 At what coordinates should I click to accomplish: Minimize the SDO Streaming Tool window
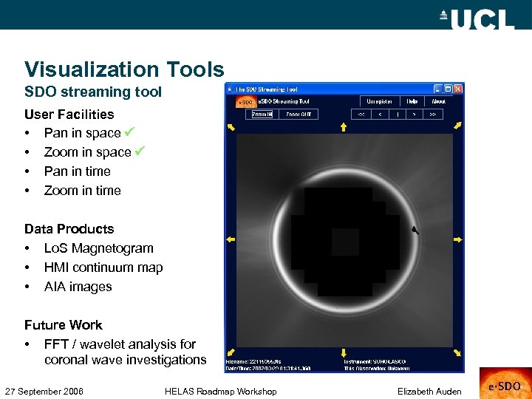pyautogui.click(x=438, y=89)
